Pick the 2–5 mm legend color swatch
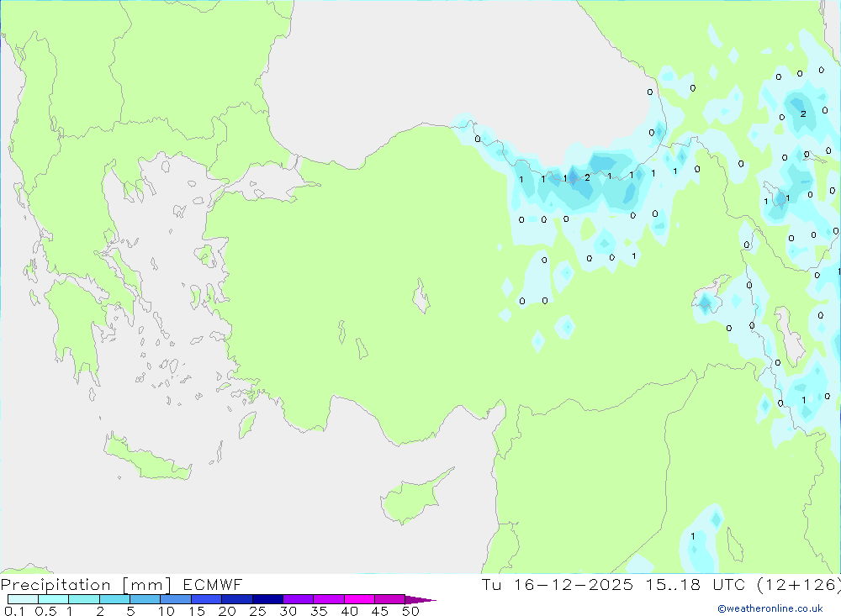The image size is (841, 616). tap(114, 599)
